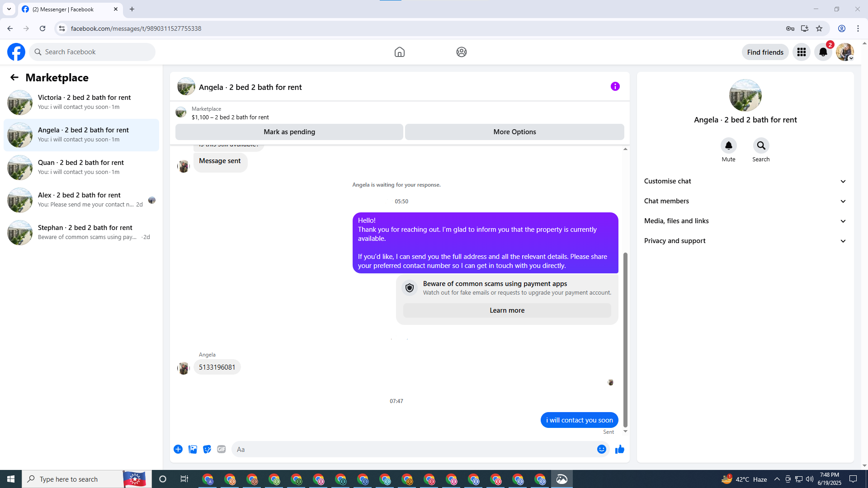
Task: Open the Facebook menu grid icon
Action: [x=802, y=52]
